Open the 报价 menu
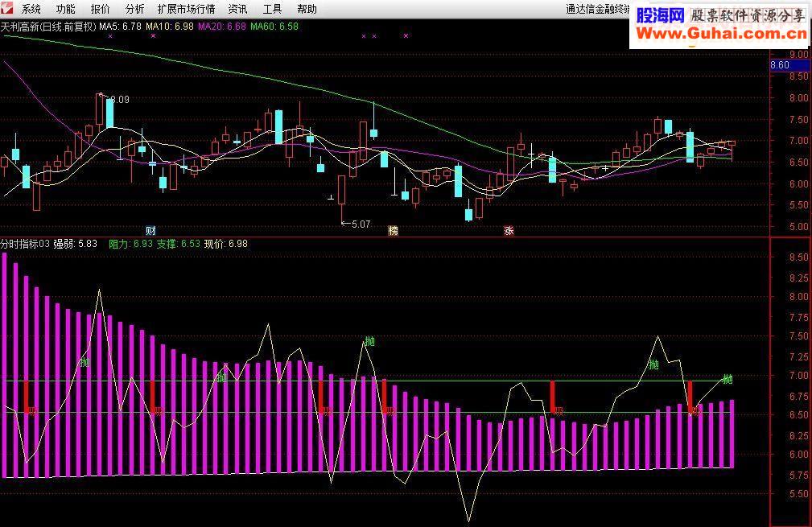 (x=100, y=9)
